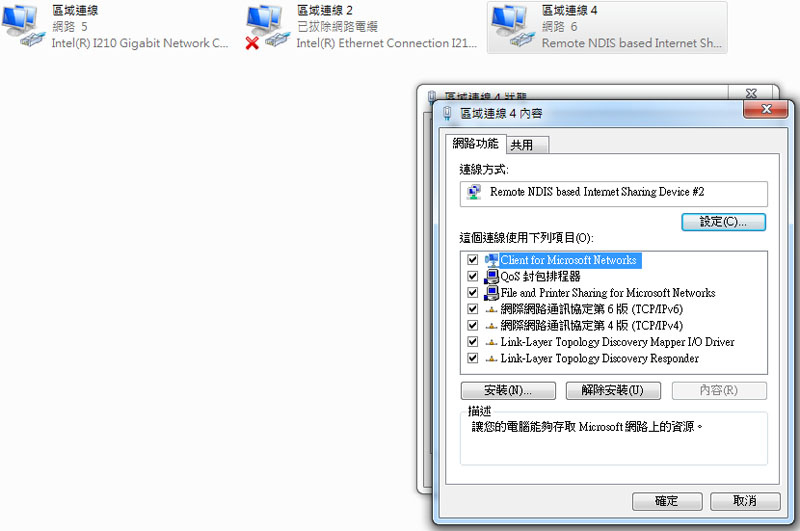The height and width of the screenshot is (531, 800).
Task: Click the File and Printer Sharing icon
Action: pyautogui.click(x=491, y=293)
